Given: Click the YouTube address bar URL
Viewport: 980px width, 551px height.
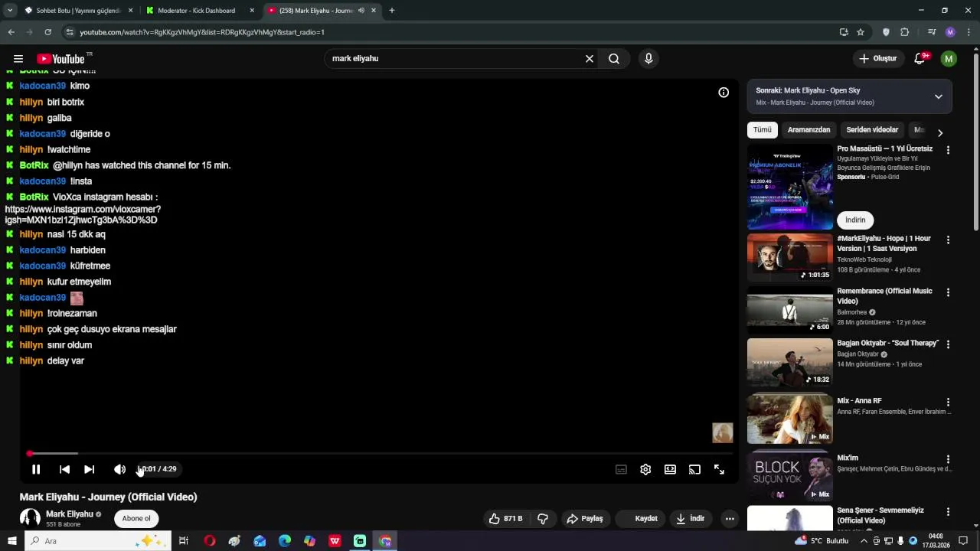Looking at the screenshot, I should tap(202, 32).
